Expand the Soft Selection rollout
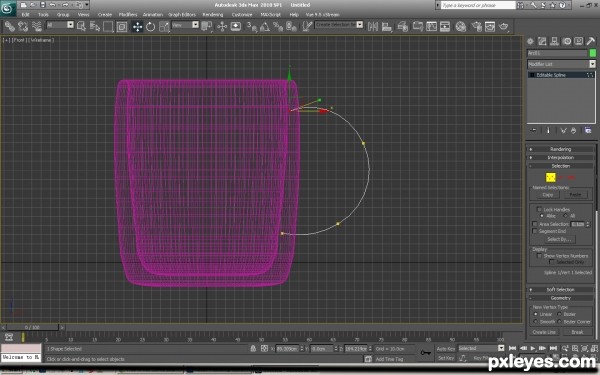The width and height of the screenshot is (600, 375). (561, 290)
